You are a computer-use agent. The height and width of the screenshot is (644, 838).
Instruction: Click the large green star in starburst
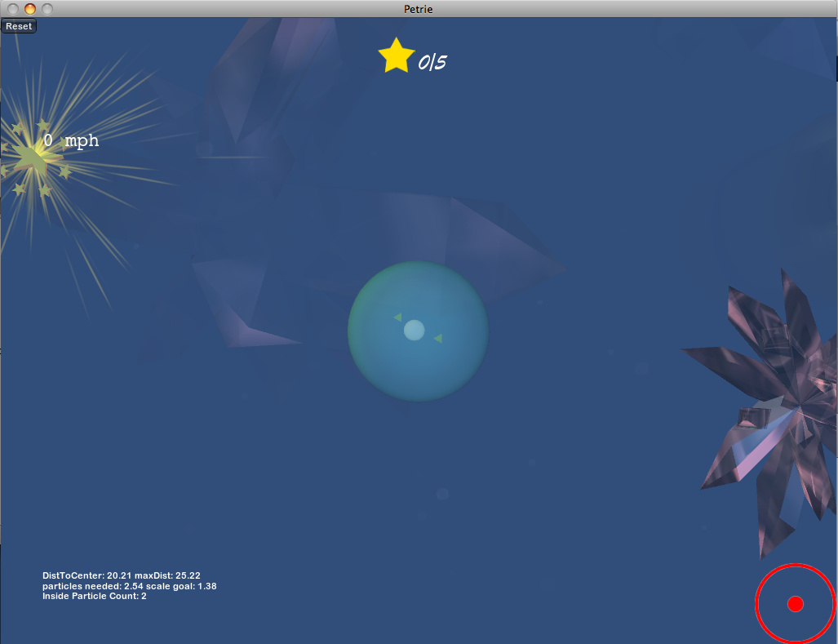pos(31,157)
